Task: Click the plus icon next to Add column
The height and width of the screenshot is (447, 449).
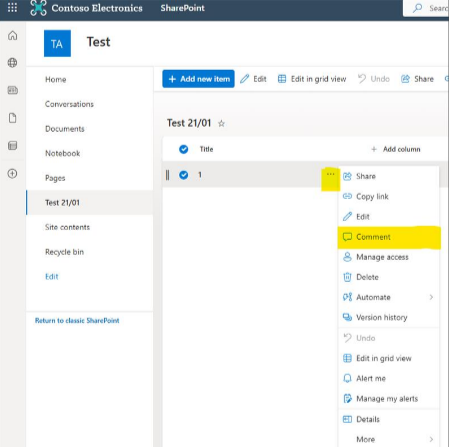Action: (x=374, y=149)
